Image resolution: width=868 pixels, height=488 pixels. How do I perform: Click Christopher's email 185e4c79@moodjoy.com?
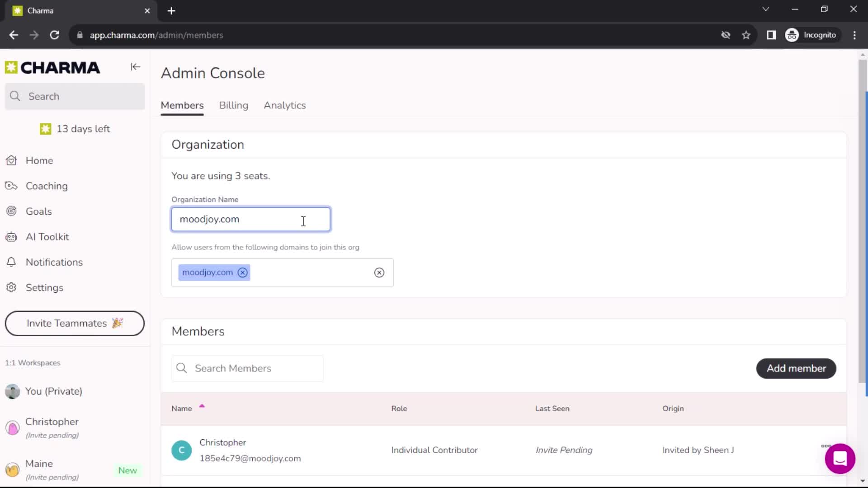(250, 458)
